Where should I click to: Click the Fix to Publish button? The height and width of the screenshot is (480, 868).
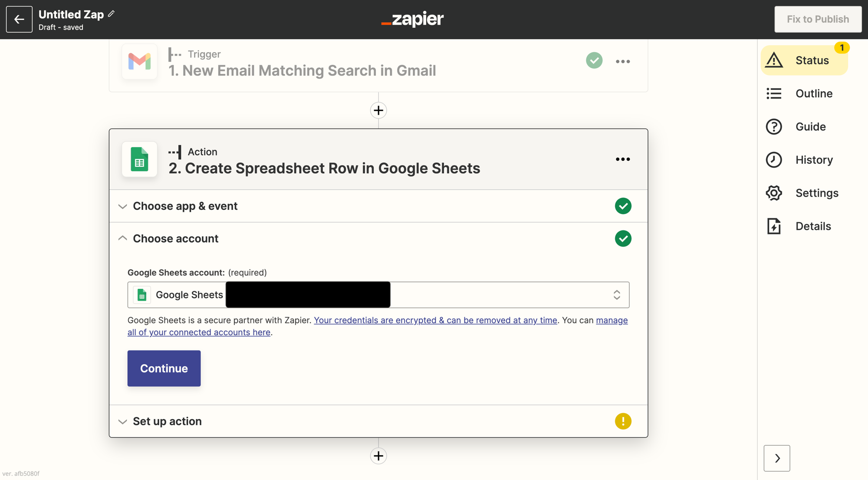tap(818, 19)
